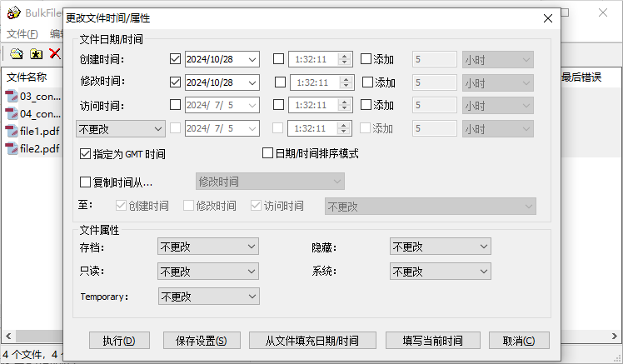Expand the 隐藏 attribute dropdown
The width and height of the screenshot is (623, 364).
440,247
